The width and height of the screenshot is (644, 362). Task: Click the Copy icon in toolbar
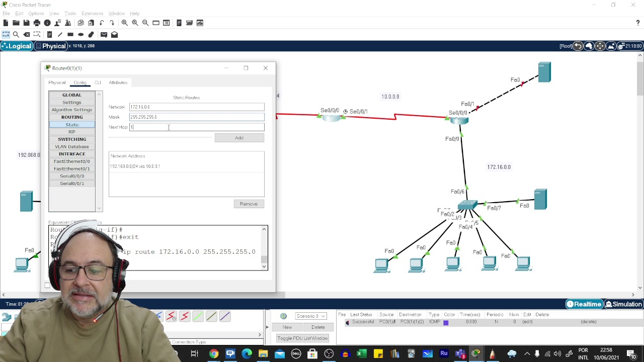coord(80,23)
